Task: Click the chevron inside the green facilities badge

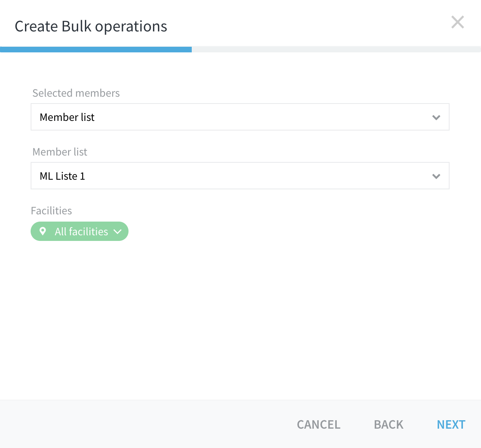Action: pos(118,231)
